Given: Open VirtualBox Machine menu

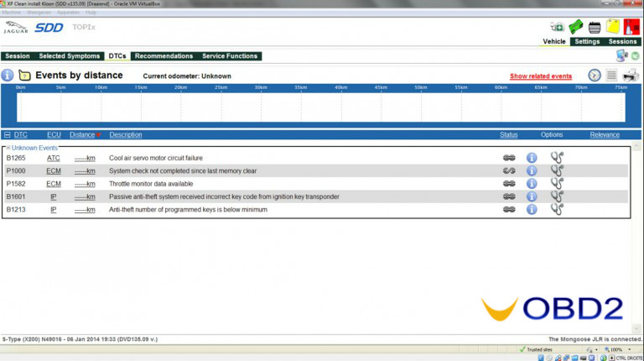Looking at the screenshot, I should [11, 13].
